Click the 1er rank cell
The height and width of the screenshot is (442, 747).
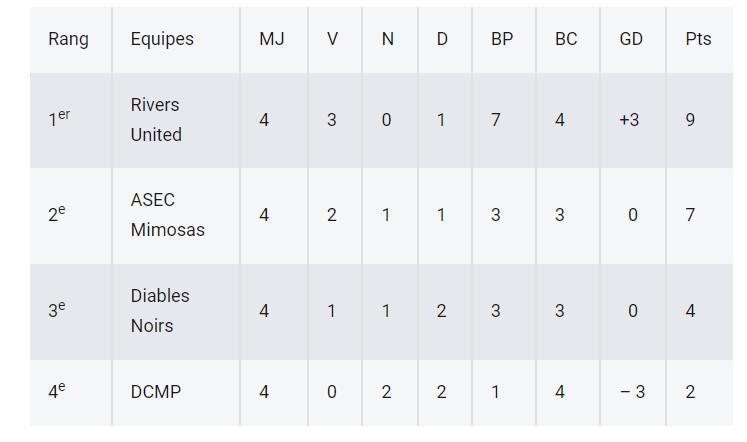point(59,120)
